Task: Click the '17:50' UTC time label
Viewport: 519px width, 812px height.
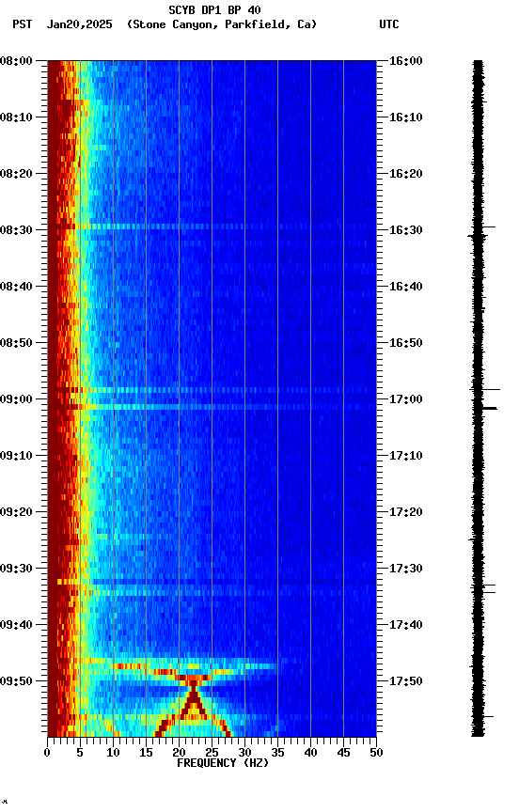Action: [x=406, y=681]
